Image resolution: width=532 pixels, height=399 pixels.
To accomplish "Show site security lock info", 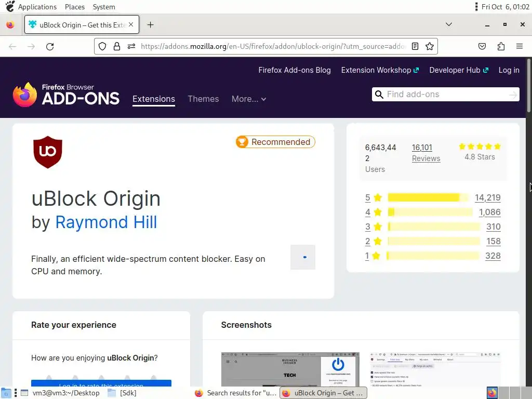I will tap(117, 46).
